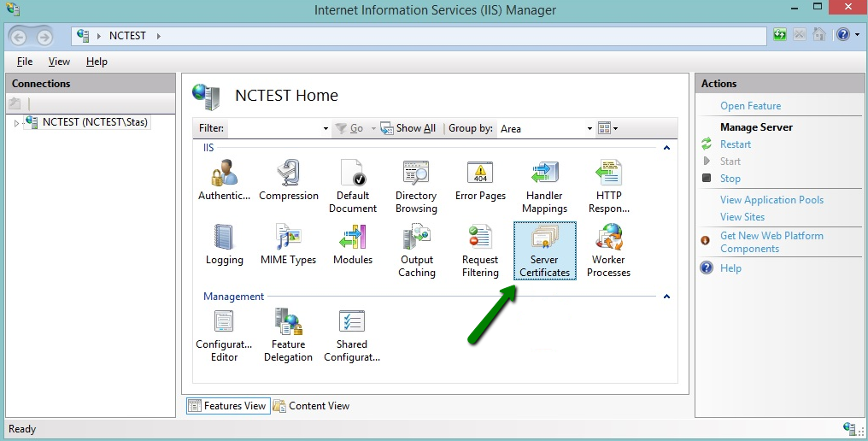868x441 pixels.
Task: Click the Home icon in address toolbar
Action: [819, 35]
